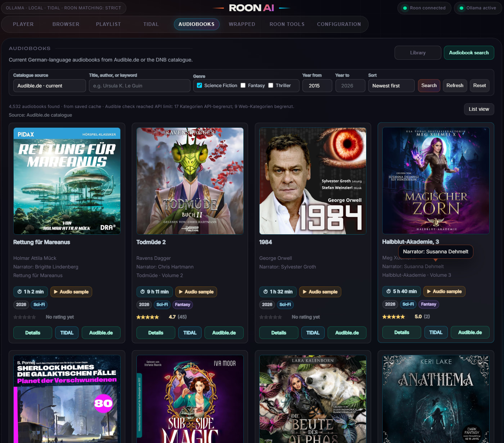Click the star rating on Todmüde 2

coord(148,317)
